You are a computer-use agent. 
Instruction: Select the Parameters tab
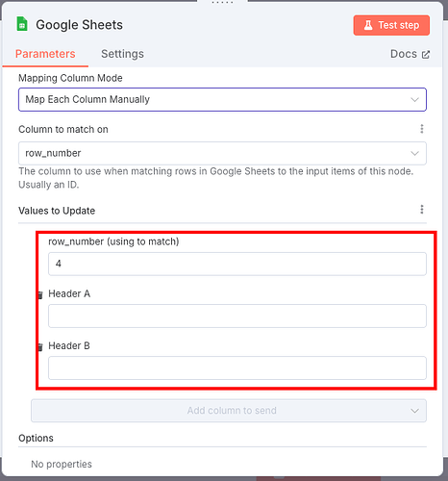(45, 54)
